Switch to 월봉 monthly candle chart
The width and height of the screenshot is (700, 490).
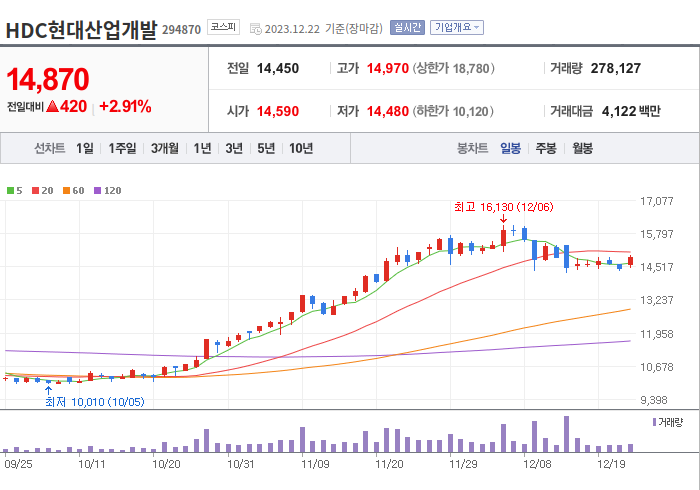tap(583, 148)
